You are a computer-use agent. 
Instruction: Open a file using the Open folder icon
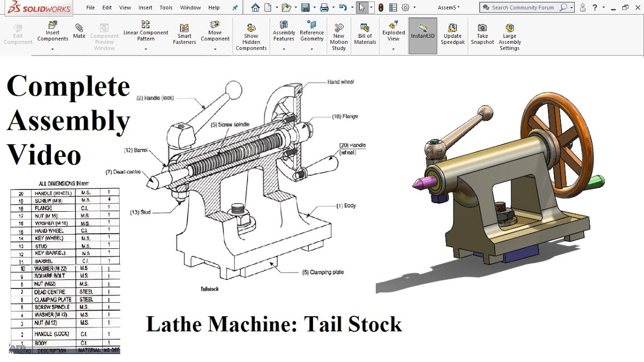286,8
